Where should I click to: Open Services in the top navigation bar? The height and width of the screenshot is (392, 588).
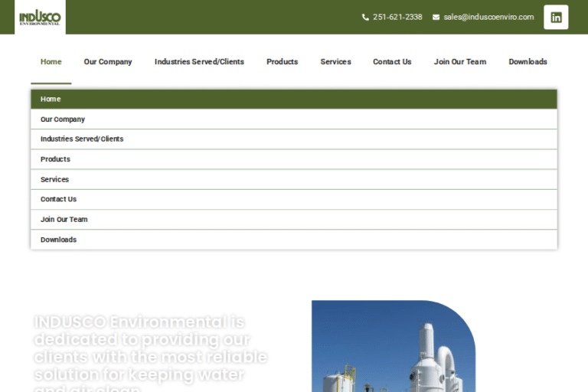[335, 62]
